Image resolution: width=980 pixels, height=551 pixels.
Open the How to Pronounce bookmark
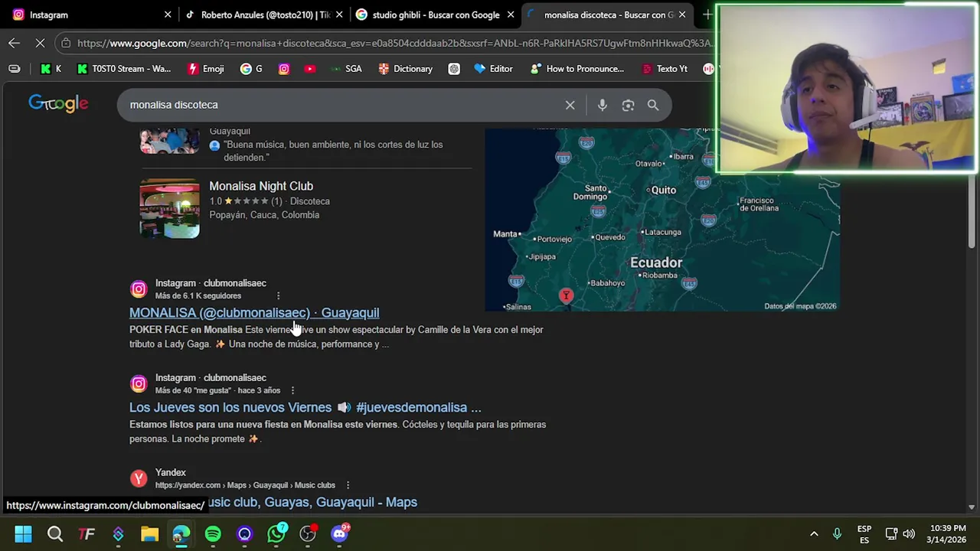click(577, 69)
